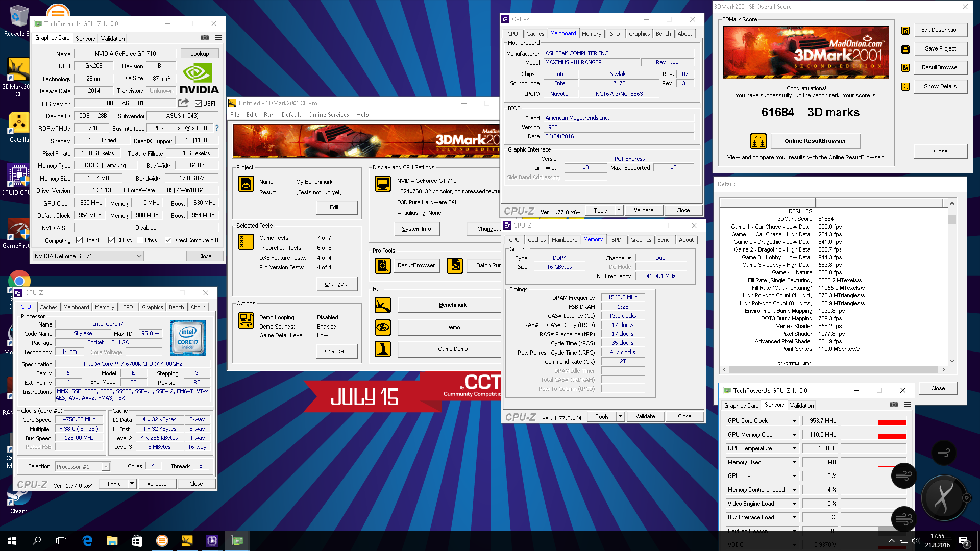Screen dimensions: 980x551
Task: Open the GPU Temperature sensor dropdown
Action: tap(794, 448)
